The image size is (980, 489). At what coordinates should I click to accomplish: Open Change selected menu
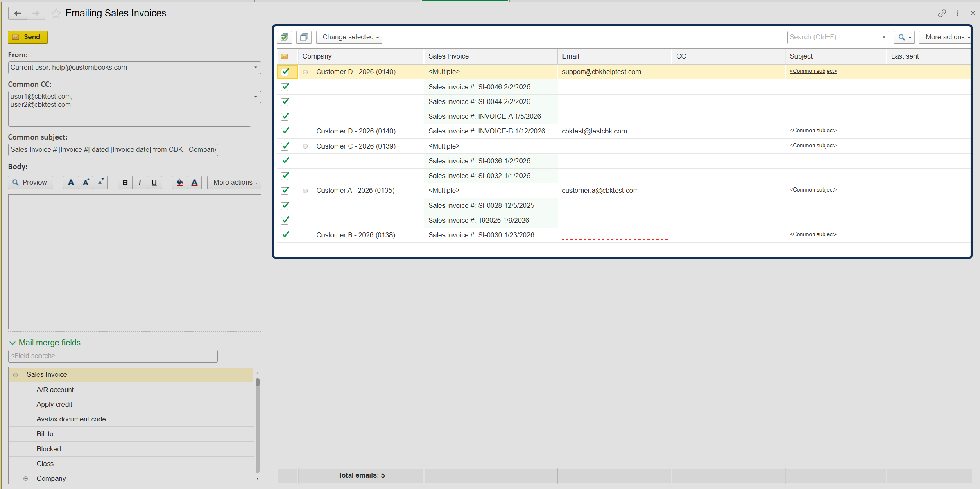click(x=349, y=37)
